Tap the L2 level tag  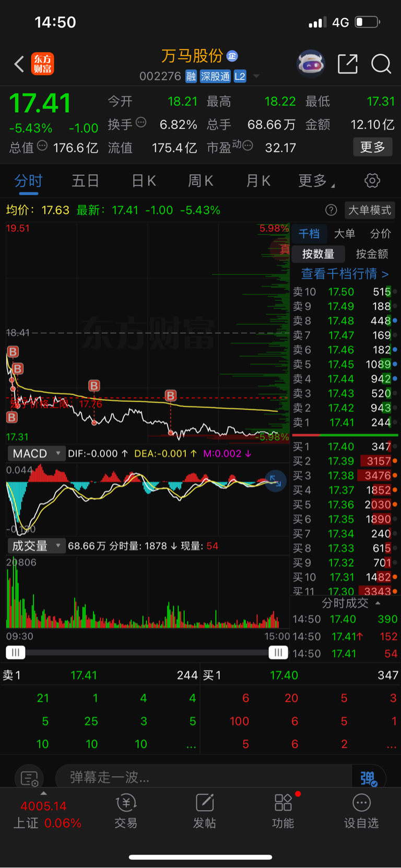pyautogui.click(x=240, y=77)
